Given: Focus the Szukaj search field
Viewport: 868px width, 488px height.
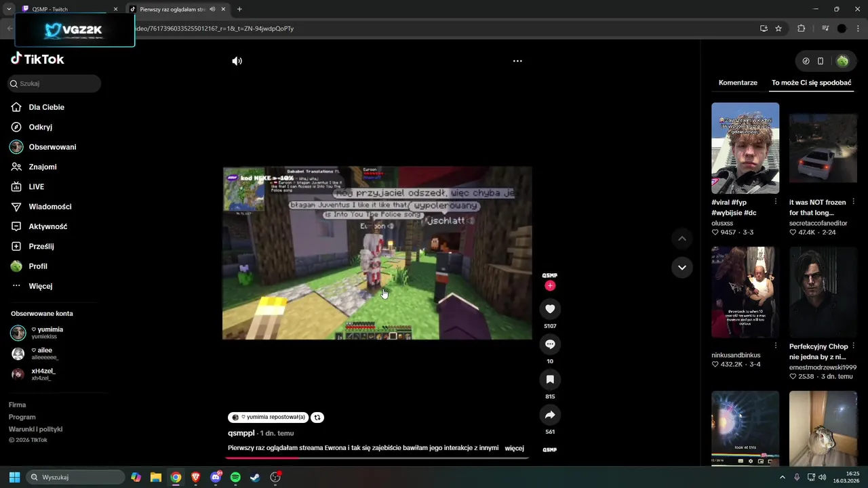Looking at the screenshot, I should click(54, 83).
